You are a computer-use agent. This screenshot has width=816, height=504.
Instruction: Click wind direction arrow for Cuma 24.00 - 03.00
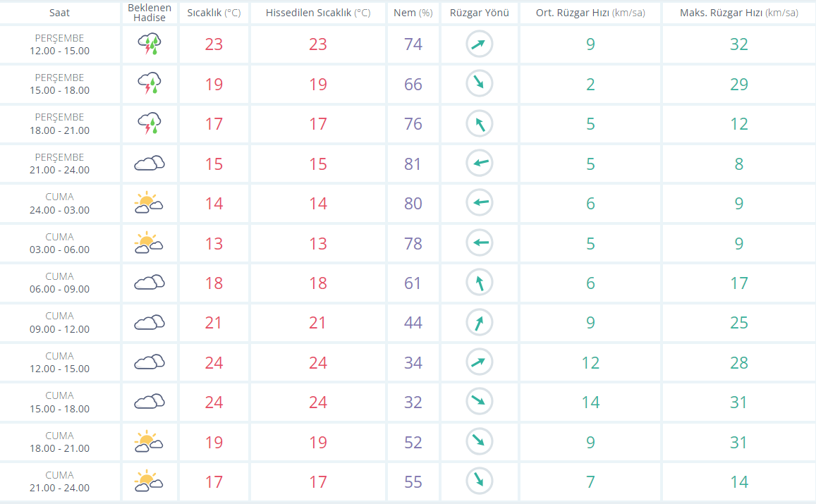[x=480, y=202]
